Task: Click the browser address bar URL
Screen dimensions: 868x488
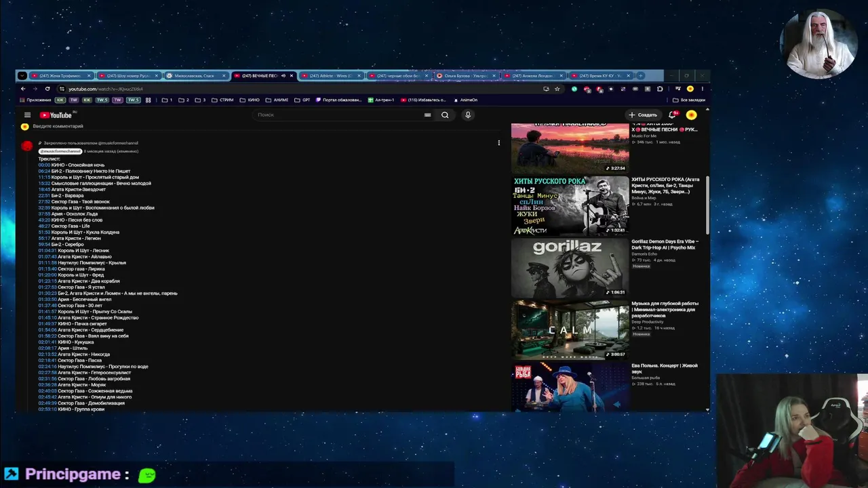Action: pos(106,89)
